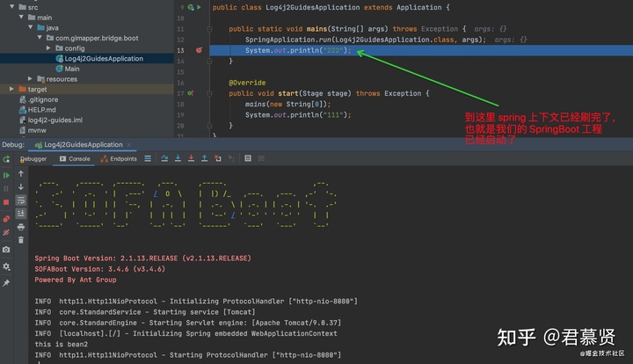The height and width of the screenshot is (364, 633).
Task: Click the trace current stream chain icon
Action: click(x=261, y=158)
